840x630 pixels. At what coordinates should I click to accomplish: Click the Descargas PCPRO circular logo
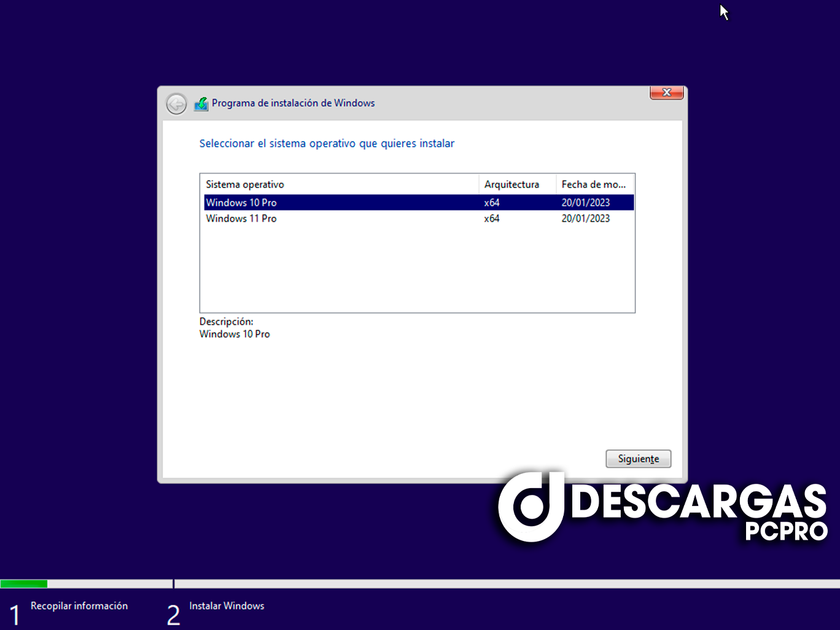click(x=531, y=507)
